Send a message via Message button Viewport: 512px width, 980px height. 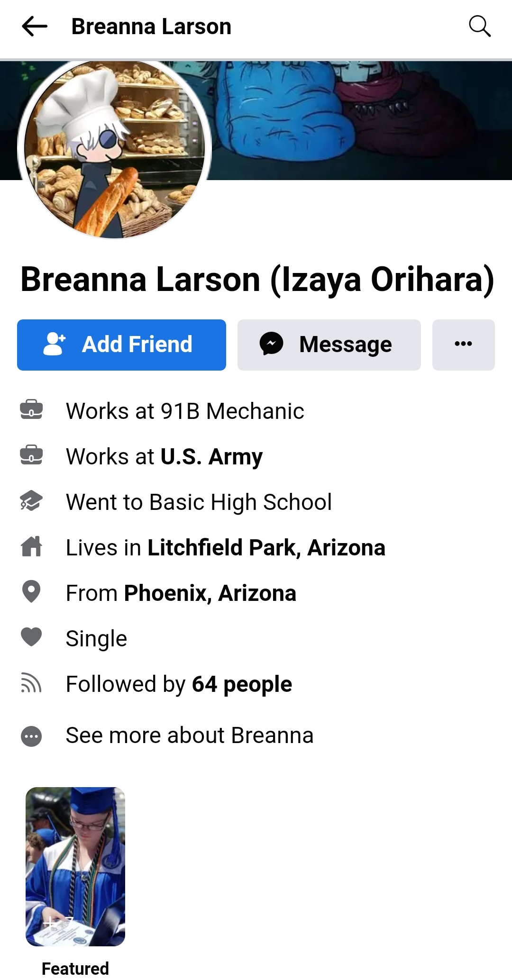(329, 345)
